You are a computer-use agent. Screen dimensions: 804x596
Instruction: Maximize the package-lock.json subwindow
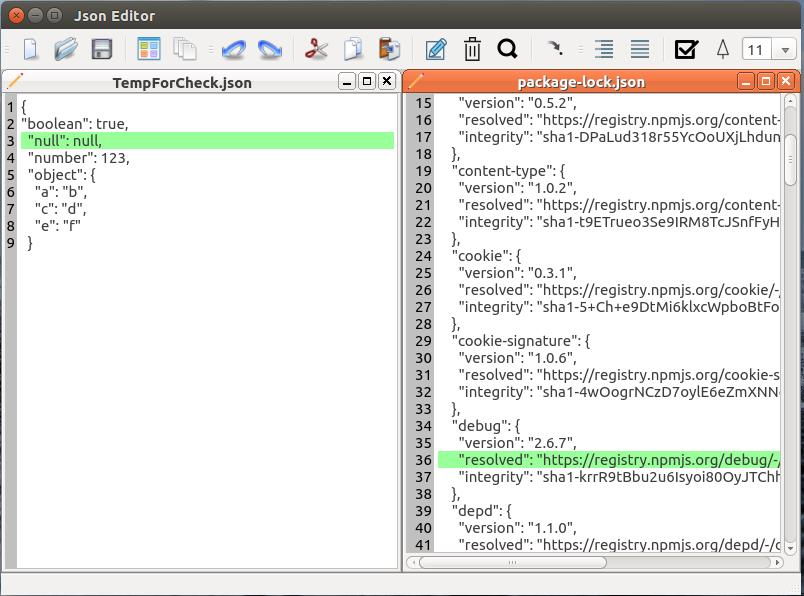tap(766, 82)
